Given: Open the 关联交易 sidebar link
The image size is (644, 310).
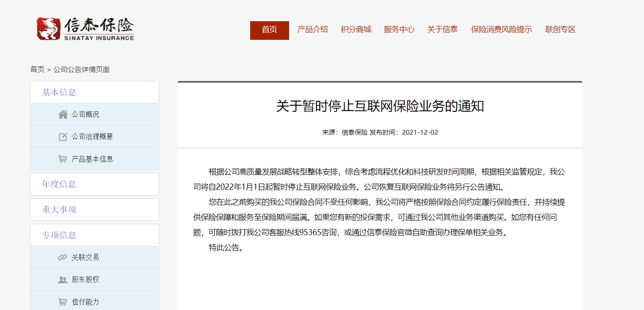Looking at the screenshot, I should click(85, 258).
